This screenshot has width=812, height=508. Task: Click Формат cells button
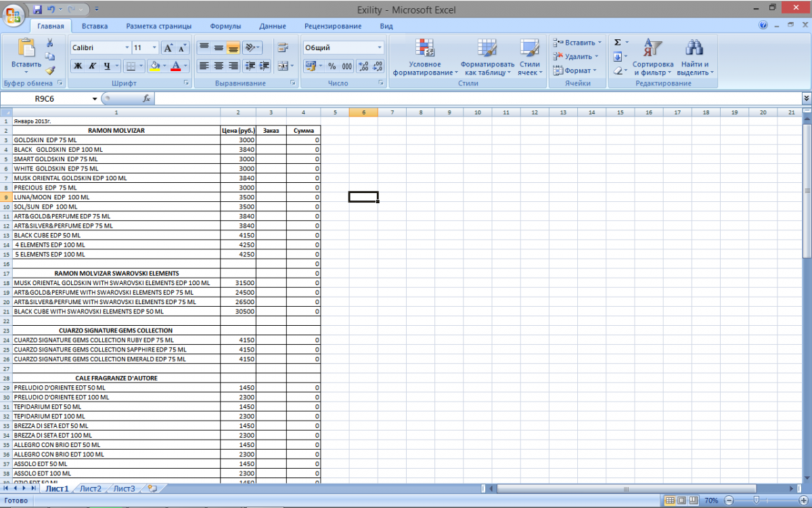click(574, 70)
